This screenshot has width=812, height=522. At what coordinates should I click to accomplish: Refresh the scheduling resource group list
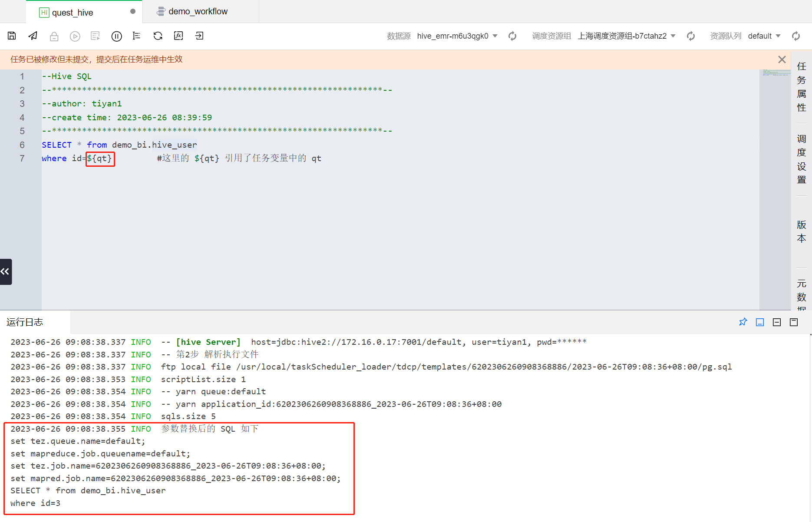point(691,36)
